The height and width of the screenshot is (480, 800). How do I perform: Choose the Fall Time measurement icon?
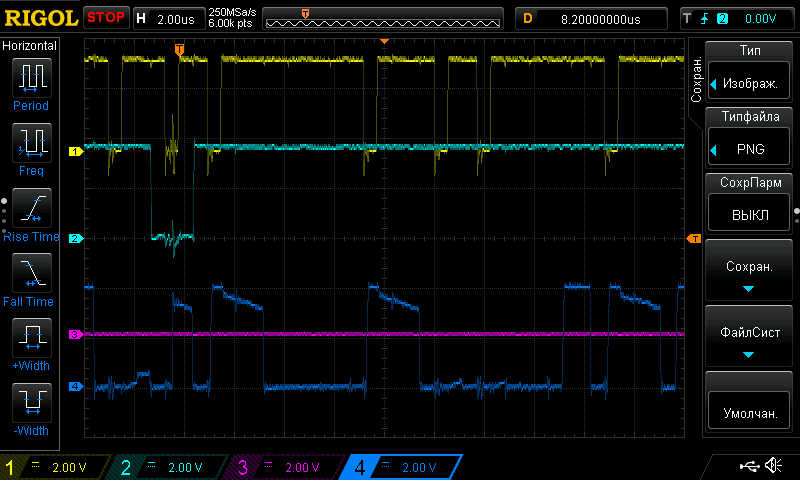[31, 273]
